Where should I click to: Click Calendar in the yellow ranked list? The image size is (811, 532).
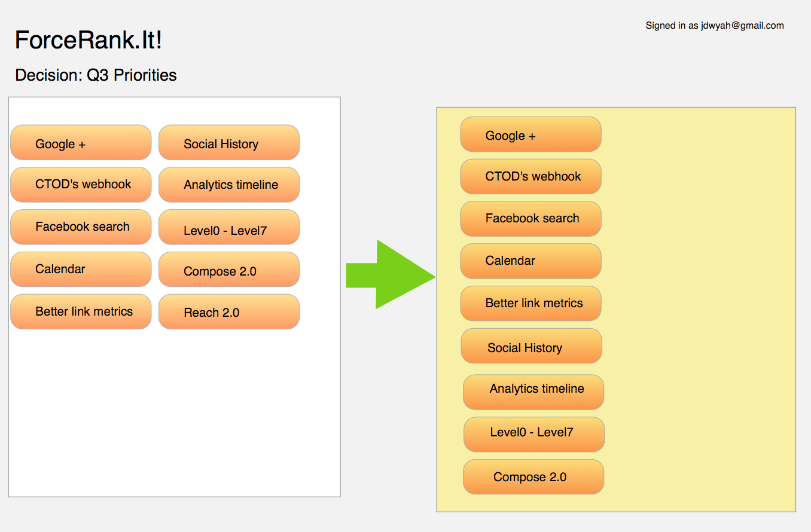pos(530,261)
